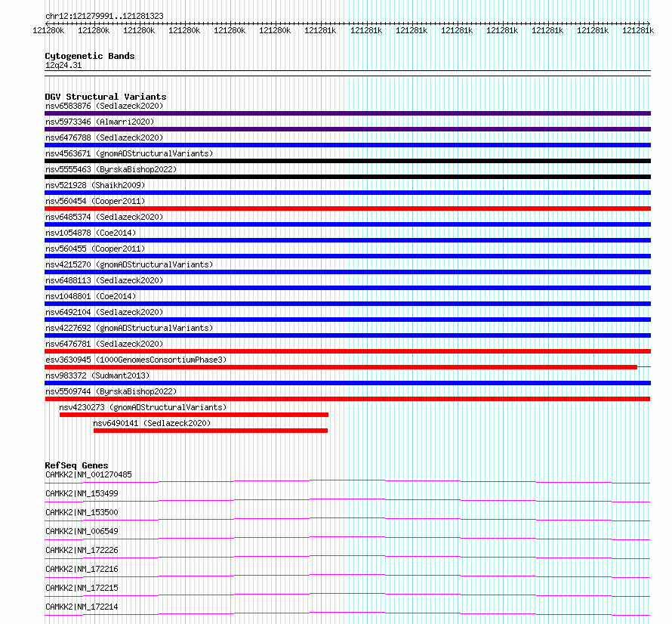Open variant nsv5973346 (Almarri2020) label
Image resolution: width=672 pixels, height=624 pixels.
(x=100, y=122)
